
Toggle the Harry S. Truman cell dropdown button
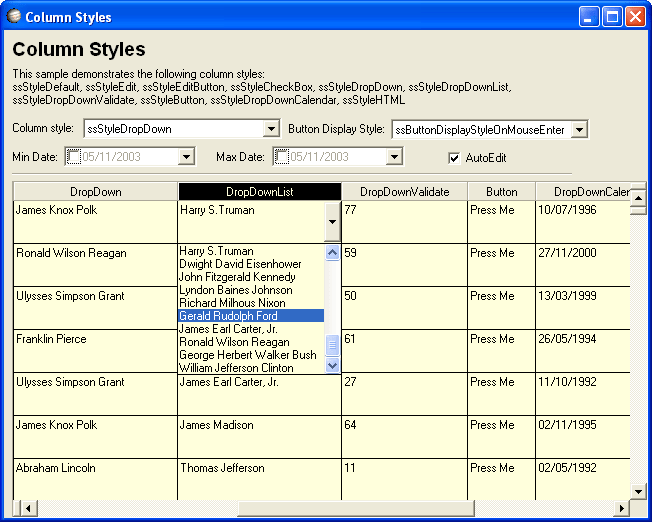332,222
